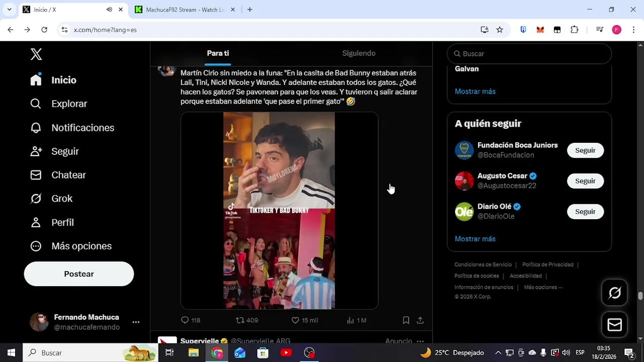
Task: Open Política de Privacidad link
Action: click(548, 264)
